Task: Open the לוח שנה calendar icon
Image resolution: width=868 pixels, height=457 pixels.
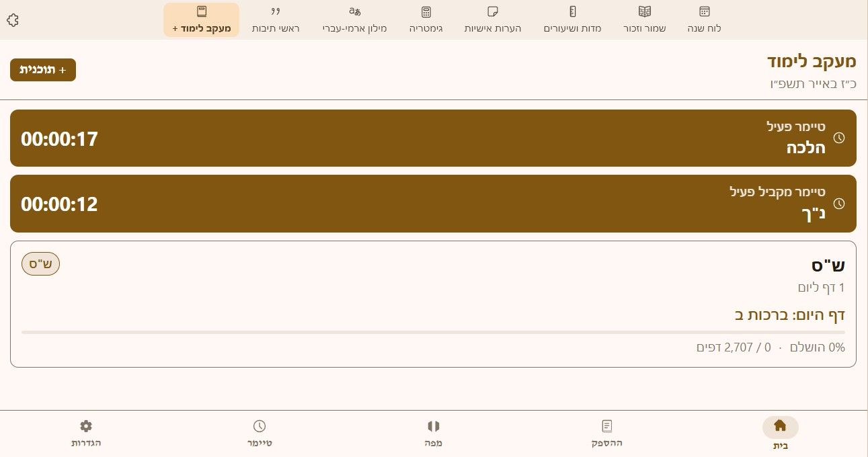Action: pos(705,11)
